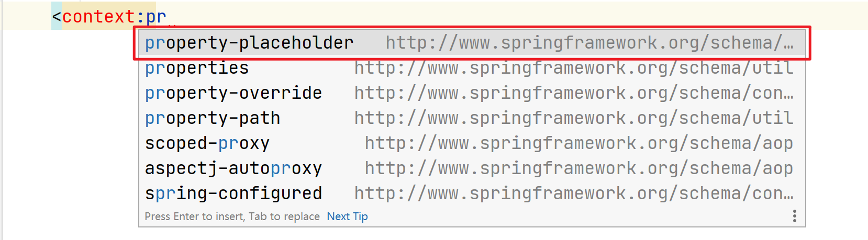Choose the scoped-proxy suggestion
This screenshot has height=240, width=868.
click(x=207, y=143)
